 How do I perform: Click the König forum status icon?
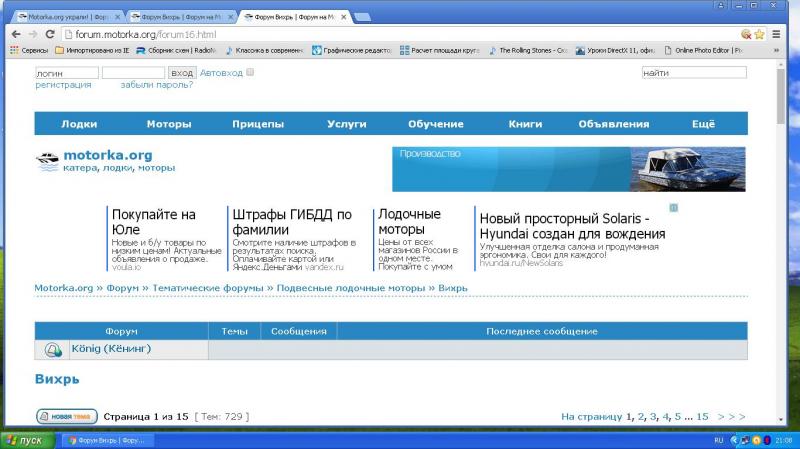[x=52, y=350]
